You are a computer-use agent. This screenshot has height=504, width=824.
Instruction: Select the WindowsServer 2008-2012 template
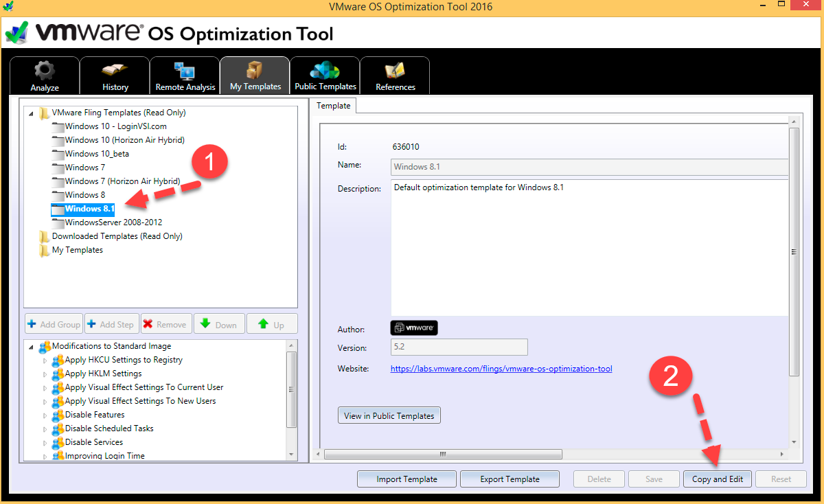coord(113,222)
